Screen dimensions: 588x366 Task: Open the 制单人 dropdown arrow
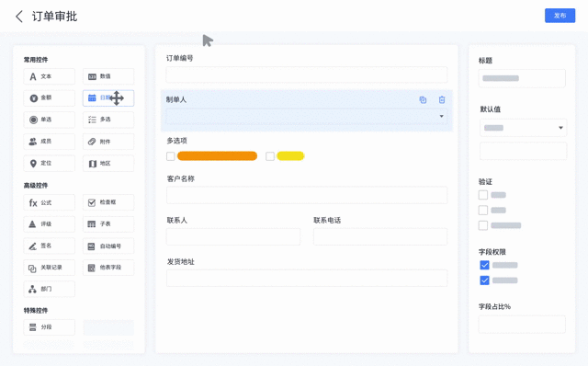441,117
